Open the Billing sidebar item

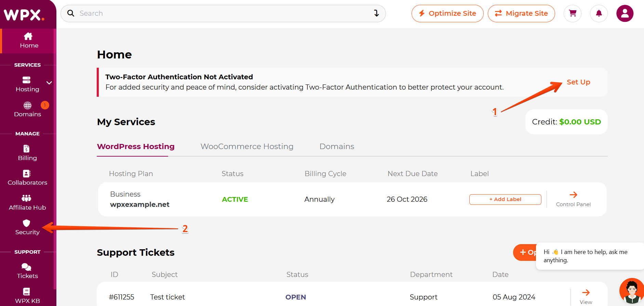(x=27, y=153)
